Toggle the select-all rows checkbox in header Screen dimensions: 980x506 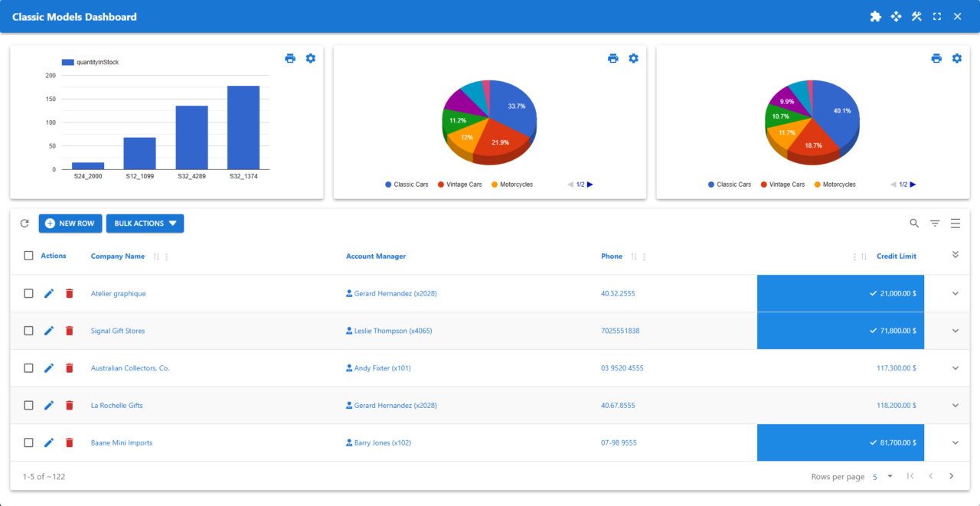[x=28, y=256]
